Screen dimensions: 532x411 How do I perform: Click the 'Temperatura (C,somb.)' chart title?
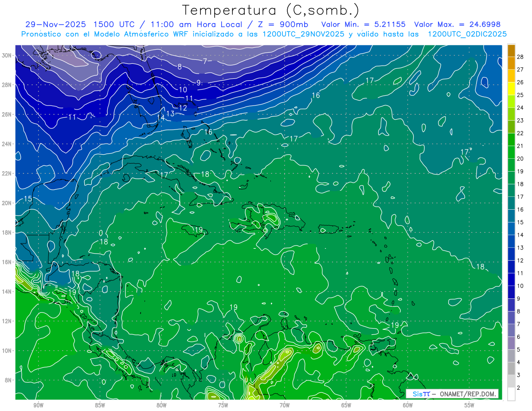pyautogui.click(x=271, y=10)
